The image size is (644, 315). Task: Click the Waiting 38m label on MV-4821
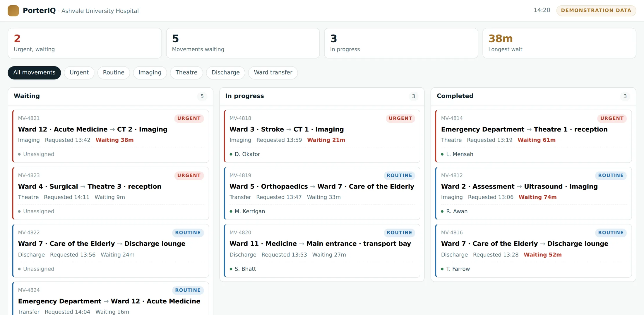tap(115, 140)
